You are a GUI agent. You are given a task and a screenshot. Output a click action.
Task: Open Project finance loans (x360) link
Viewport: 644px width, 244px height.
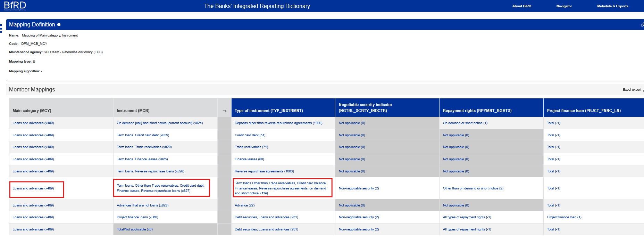coord(137,217)
